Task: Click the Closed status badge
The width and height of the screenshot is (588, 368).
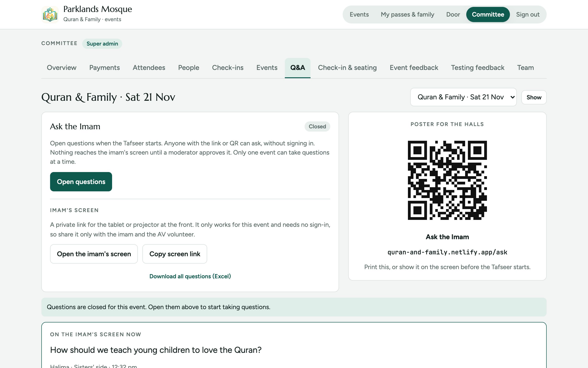Action: coord(317,126)
